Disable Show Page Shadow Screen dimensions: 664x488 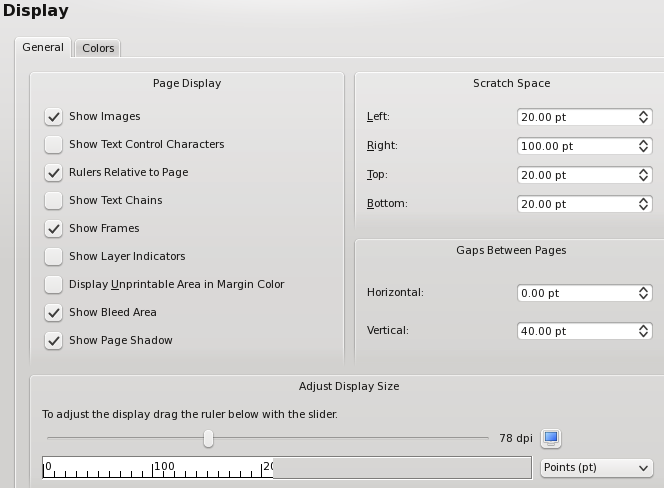54,341
